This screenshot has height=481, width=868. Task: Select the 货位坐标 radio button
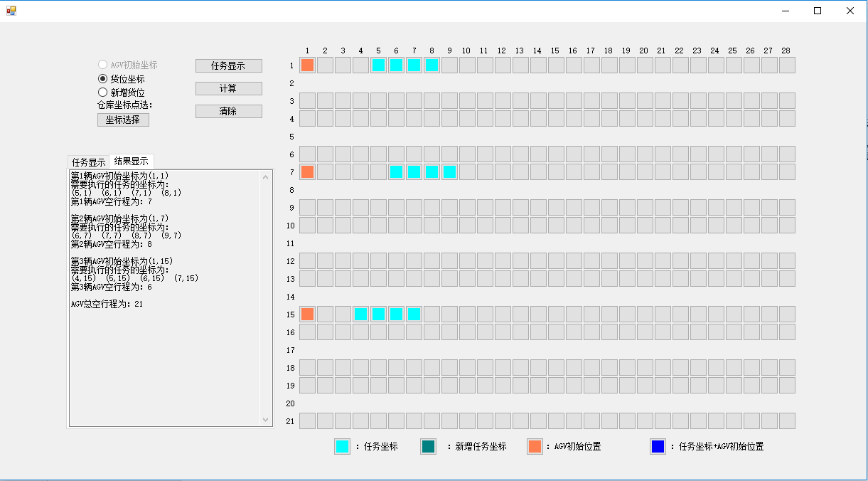click(x=122, y=79)
